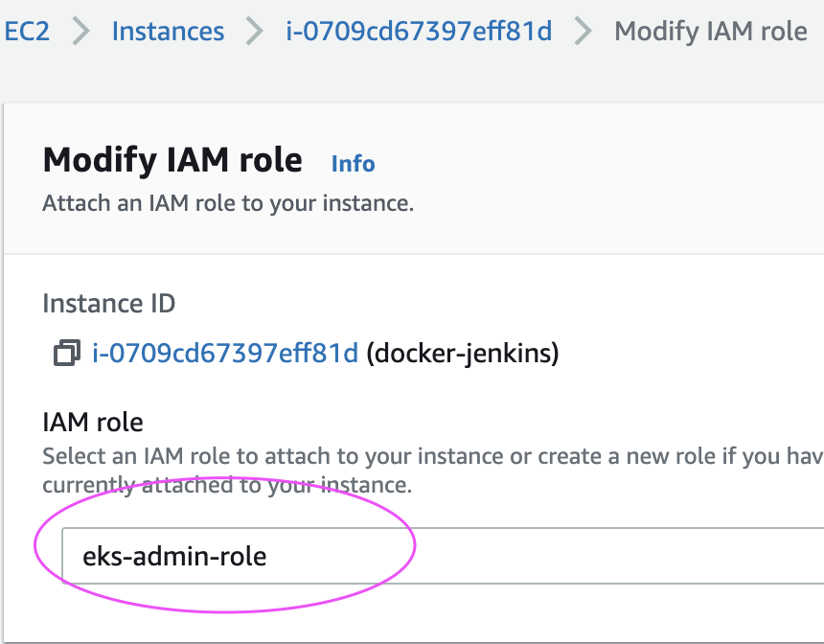Navigate to the Instances breadcrumb
Image resolution: width=824 pixels, height=644 pixels.
pyautogui.click(x=168, y=32)
